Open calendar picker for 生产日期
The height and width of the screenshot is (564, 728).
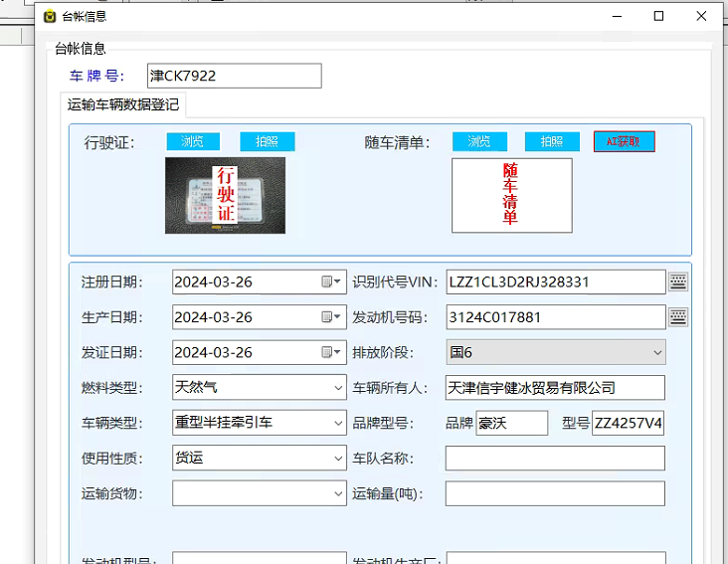point(331,317)
